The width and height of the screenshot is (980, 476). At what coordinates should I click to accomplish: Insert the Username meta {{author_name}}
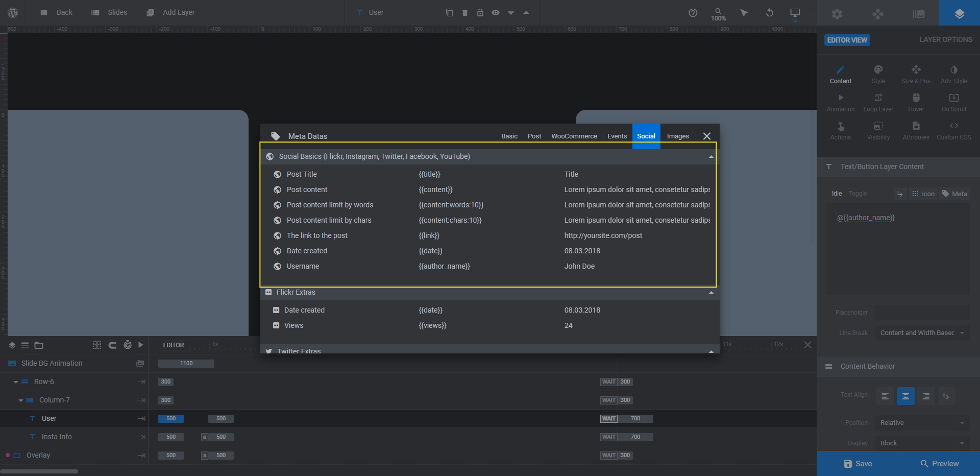pyautogui.click(x=490, y=266)
